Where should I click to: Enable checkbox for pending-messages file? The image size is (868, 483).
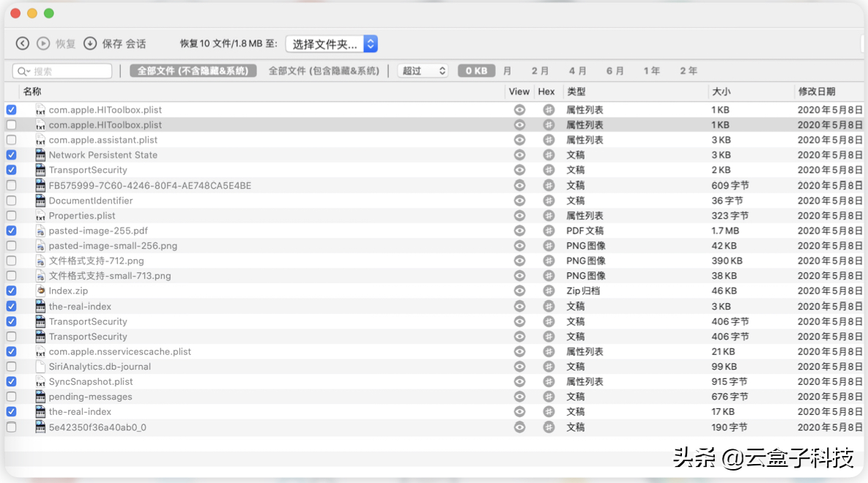(x=11, y=397)
